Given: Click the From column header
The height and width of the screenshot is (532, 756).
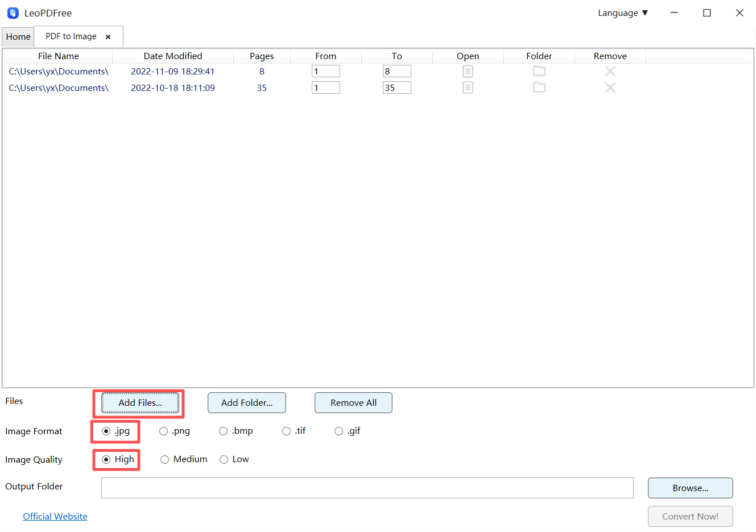Looking at the screenshot, I should pyautogui.click(x=326, y=56).
